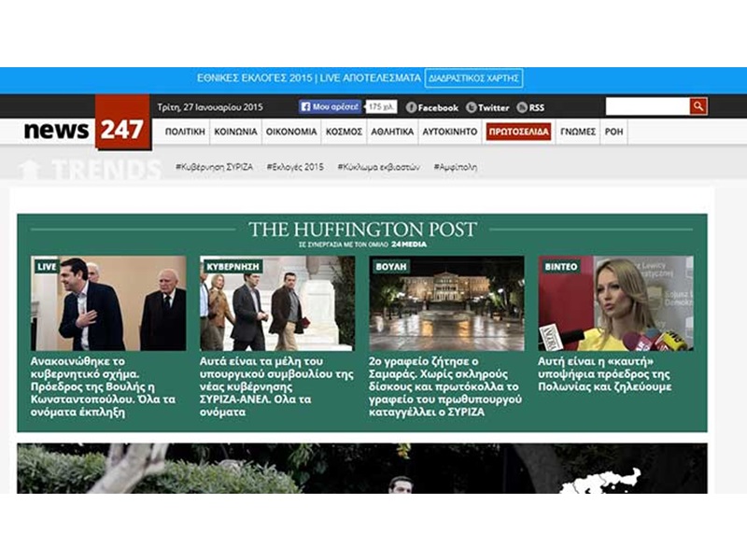The image size is (747, 560).
Task: Open the RSS feed link
Action: click(x=530, y=107)
